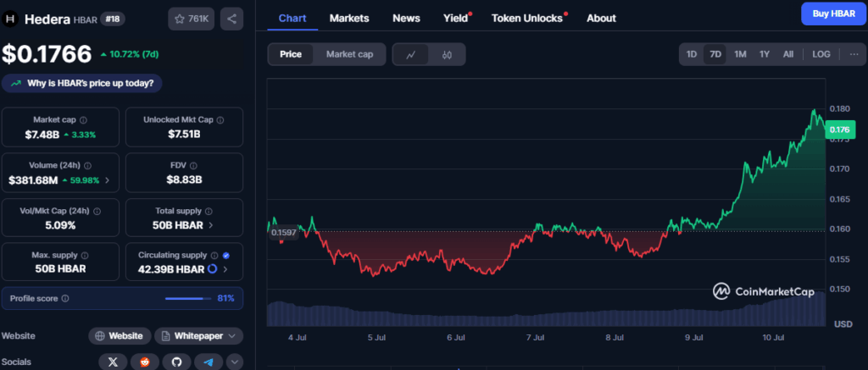Select the 1M time range
This screenshot has height=370, width=868.
tap(740, 54)
